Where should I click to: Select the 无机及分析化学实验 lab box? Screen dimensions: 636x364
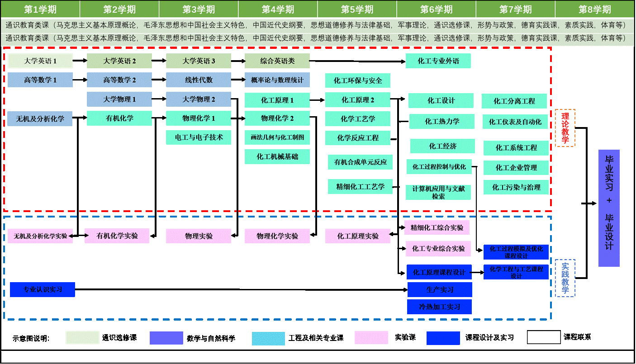click(x=40, y=236)
